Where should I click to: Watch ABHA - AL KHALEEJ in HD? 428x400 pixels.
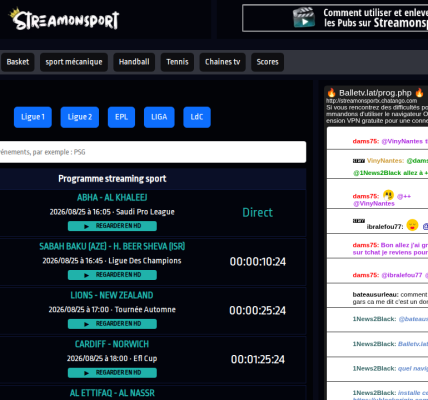click(x=112, y=226)
